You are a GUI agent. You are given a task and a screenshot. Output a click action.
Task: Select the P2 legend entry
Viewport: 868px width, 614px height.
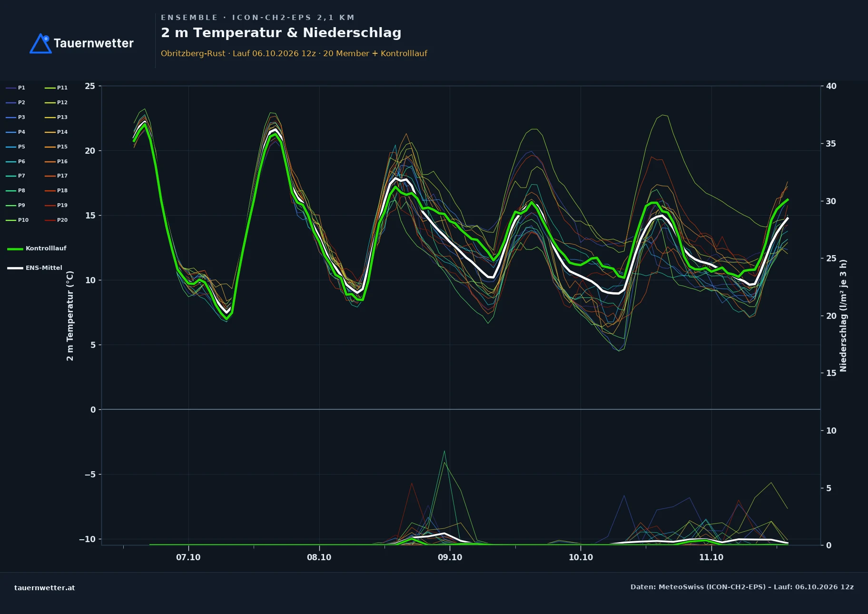point(16,102)
